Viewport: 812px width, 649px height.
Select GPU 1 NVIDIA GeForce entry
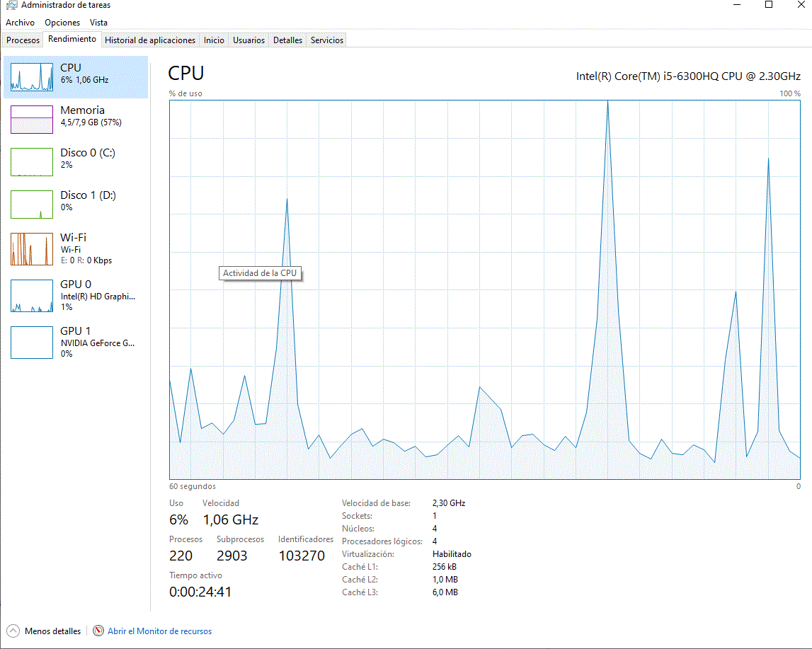76,342
